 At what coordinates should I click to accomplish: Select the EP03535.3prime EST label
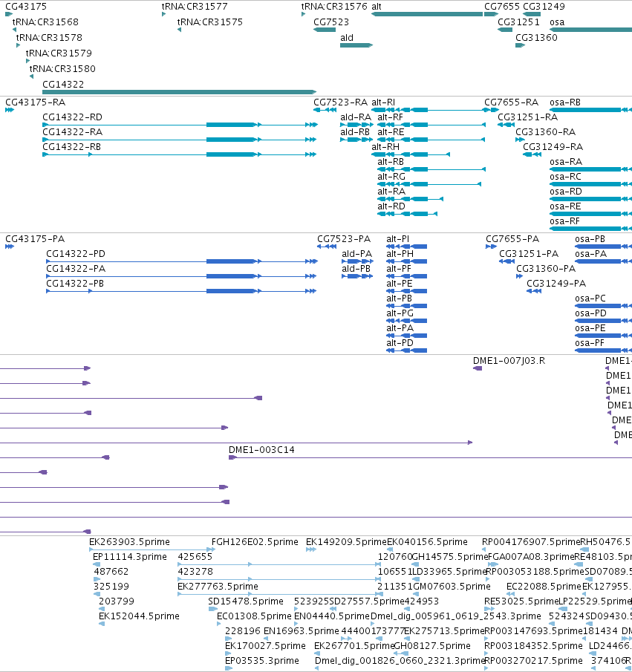coord(262,660)
